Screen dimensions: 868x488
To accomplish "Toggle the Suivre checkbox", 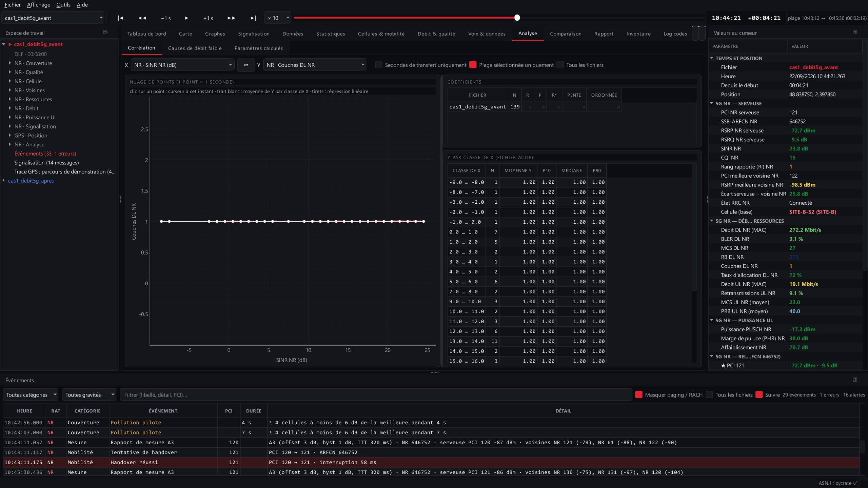I will point(759,395).
